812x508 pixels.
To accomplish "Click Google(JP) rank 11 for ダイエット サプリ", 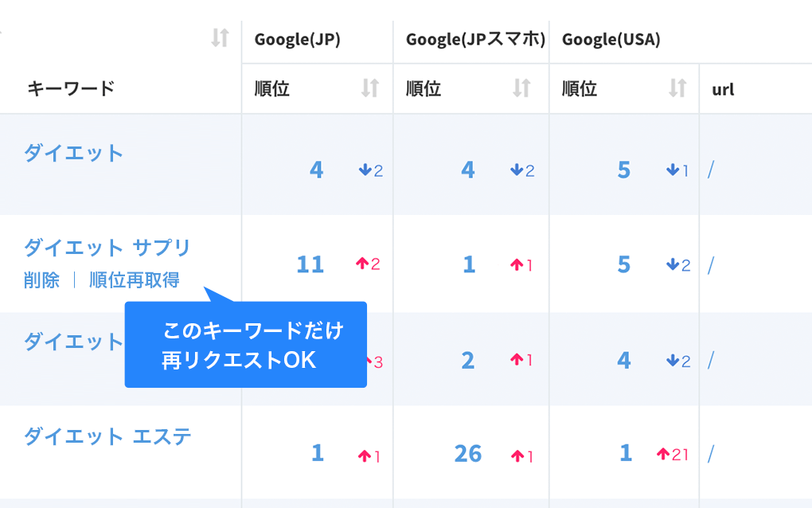I will (310, 264).
